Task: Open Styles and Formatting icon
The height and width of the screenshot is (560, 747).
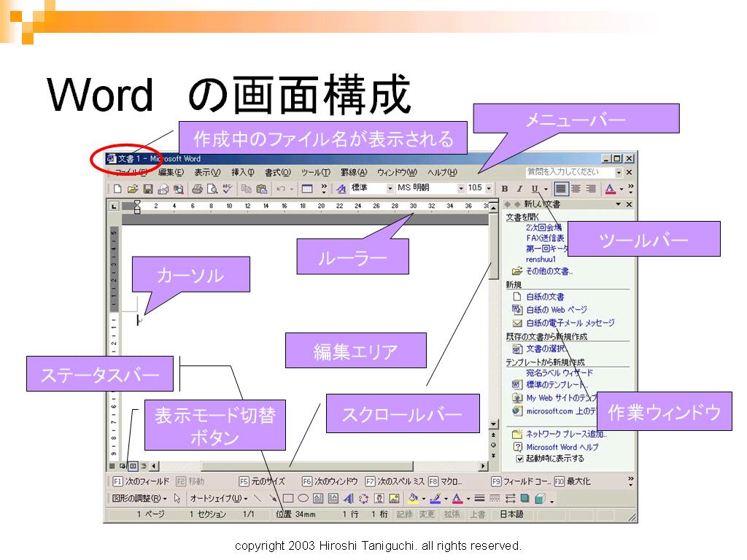Action: [341, 189]
